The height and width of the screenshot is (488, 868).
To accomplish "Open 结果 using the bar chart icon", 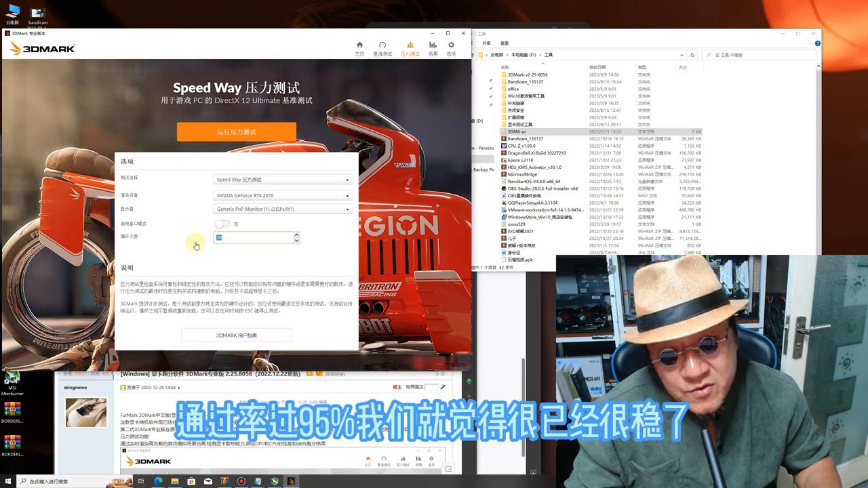I will [x=433, y=45].
